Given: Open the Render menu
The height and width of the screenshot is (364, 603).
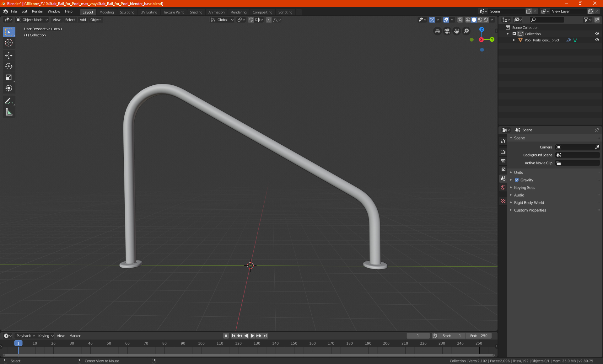Looking at the screenshot, I should click(37, 11).
